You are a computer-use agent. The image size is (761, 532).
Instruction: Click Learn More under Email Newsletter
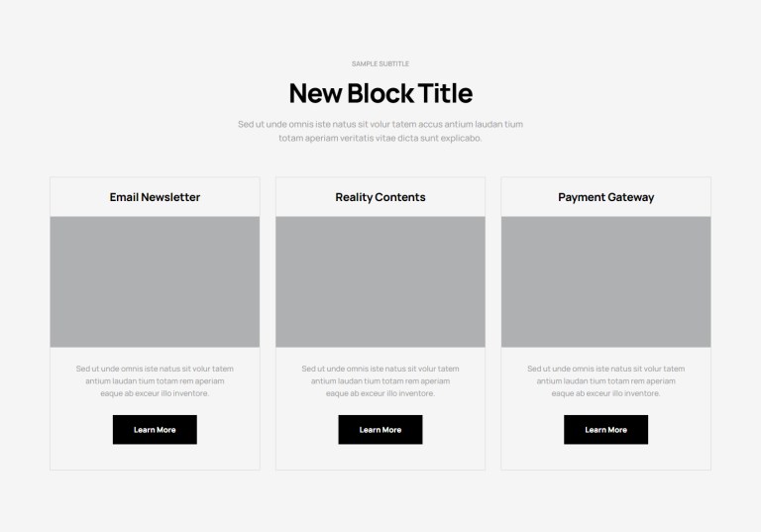[155, 430]
